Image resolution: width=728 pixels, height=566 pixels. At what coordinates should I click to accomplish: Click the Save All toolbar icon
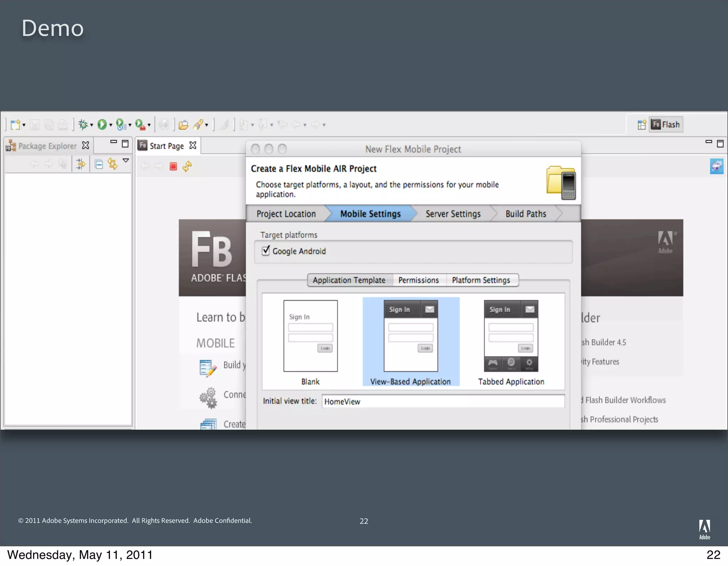(49, 125)
